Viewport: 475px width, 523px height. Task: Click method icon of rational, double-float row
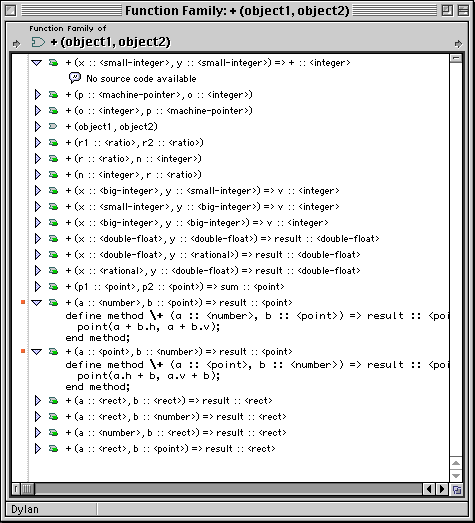tap(53, 271)
